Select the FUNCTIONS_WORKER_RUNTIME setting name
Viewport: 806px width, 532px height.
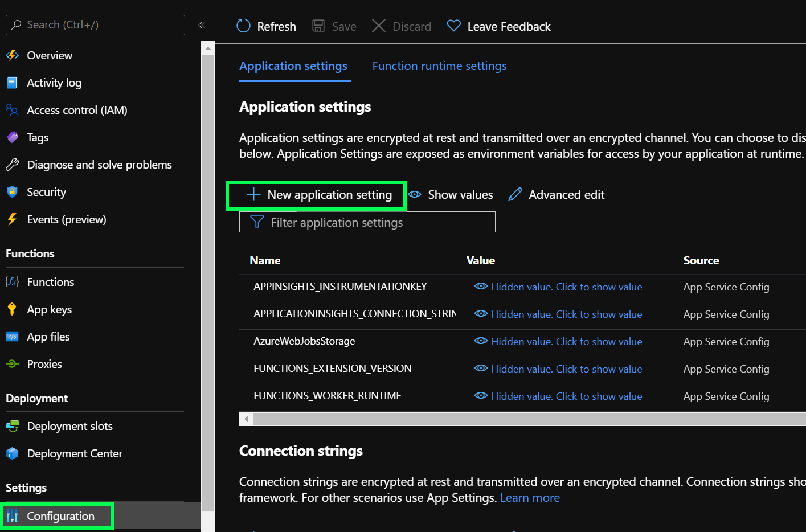[328, 396]
